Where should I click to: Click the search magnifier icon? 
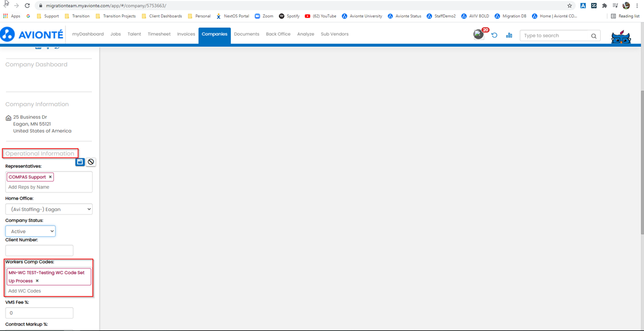[x=593, y=36]
